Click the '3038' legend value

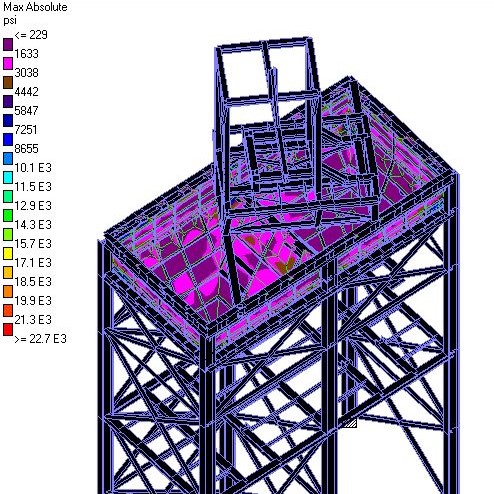click(26, 73)
